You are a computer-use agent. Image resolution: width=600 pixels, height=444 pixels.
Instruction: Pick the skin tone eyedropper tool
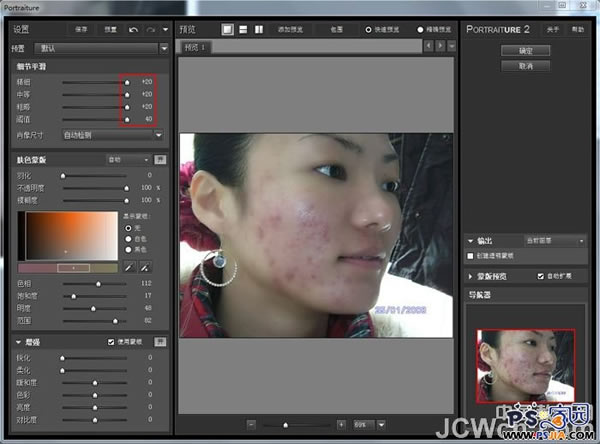point(129,267)
